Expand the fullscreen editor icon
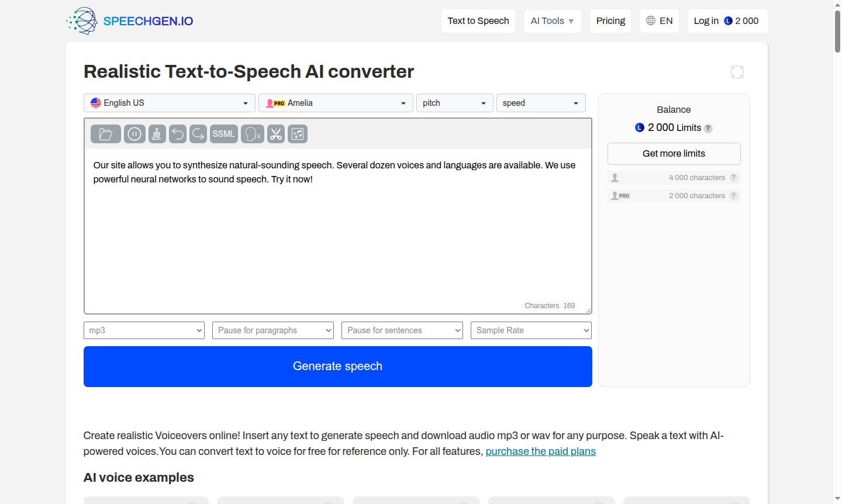Viewport: 842px width, 504px height. point(737,71)
